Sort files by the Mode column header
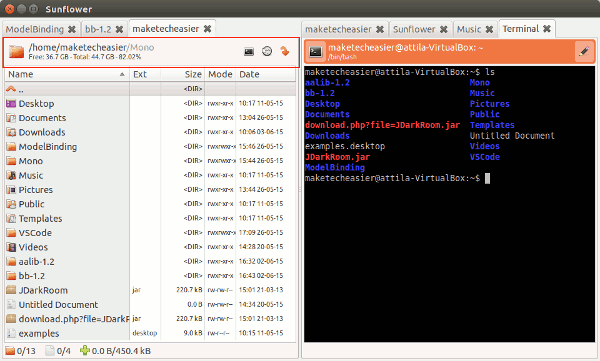 point(220,74)
